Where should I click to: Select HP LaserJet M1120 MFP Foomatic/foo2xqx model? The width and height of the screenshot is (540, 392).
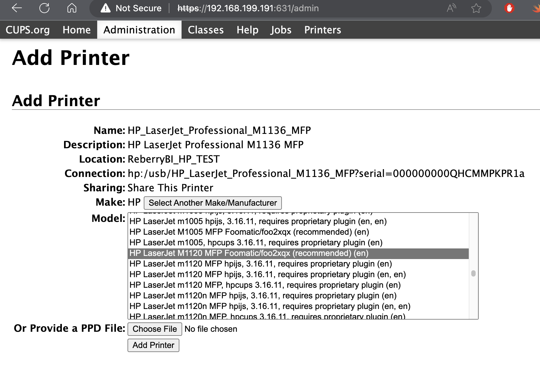click(x=298, y=253)
